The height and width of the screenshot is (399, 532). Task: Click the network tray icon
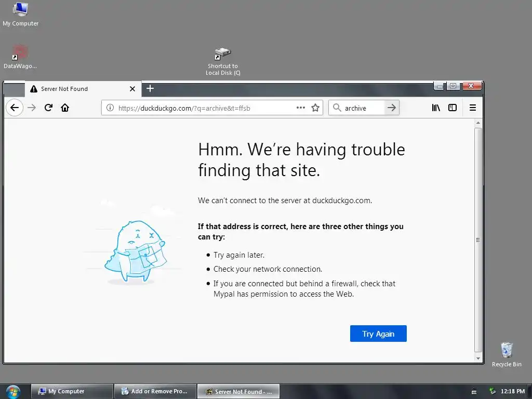coord(493,392)
